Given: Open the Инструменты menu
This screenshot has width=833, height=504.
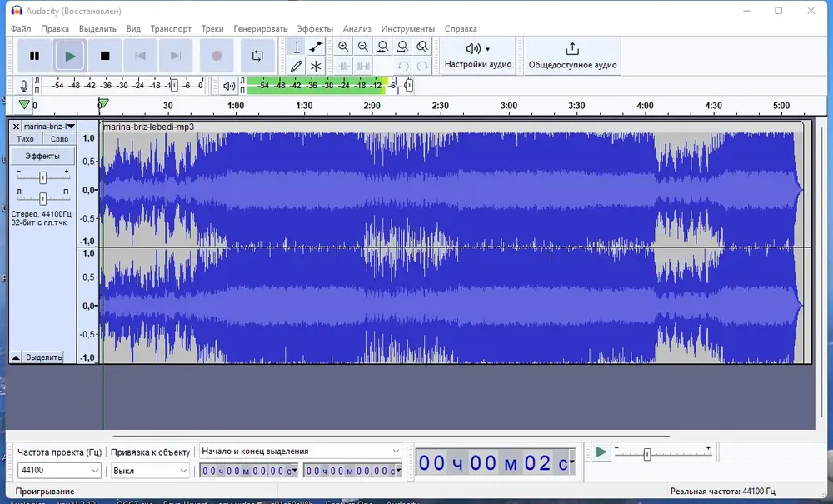Looking at the screenshot, I should point(407,28).
